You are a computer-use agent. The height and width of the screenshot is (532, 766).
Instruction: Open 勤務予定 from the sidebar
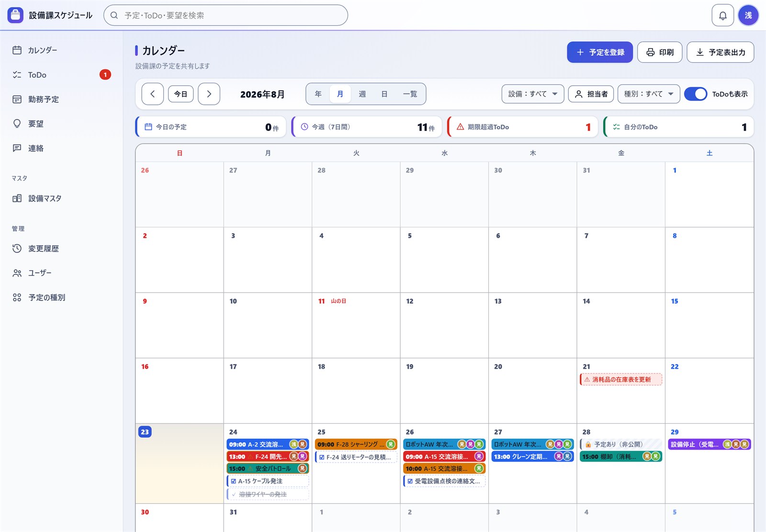click(61, 99)
